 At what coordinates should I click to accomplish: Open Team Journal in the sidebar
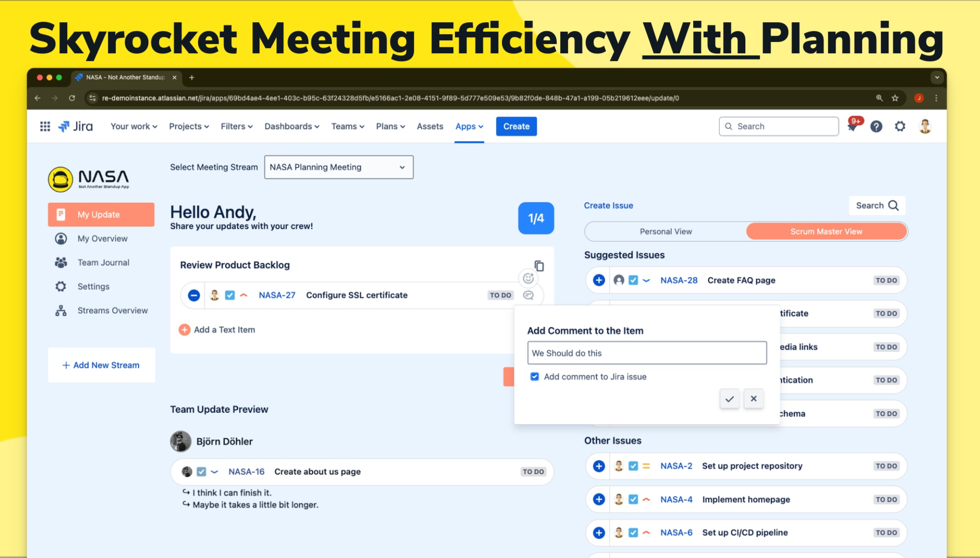(x=103, y=263)
